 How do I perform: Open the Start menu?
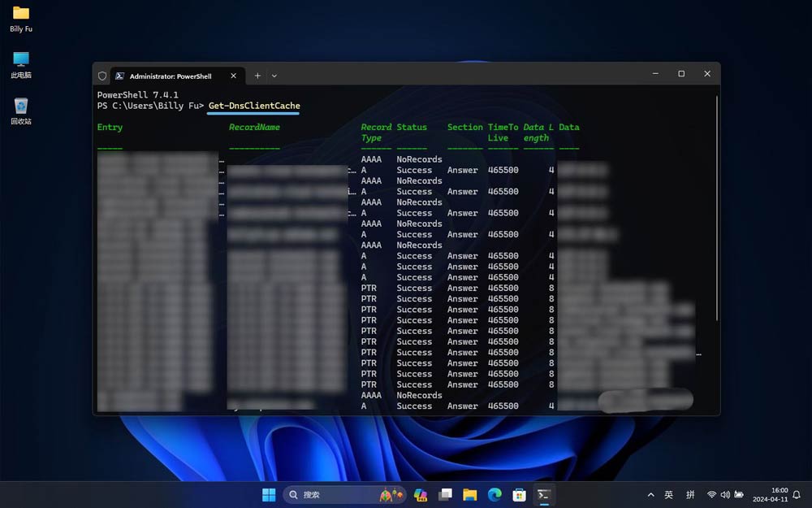(x=269, y=494)
